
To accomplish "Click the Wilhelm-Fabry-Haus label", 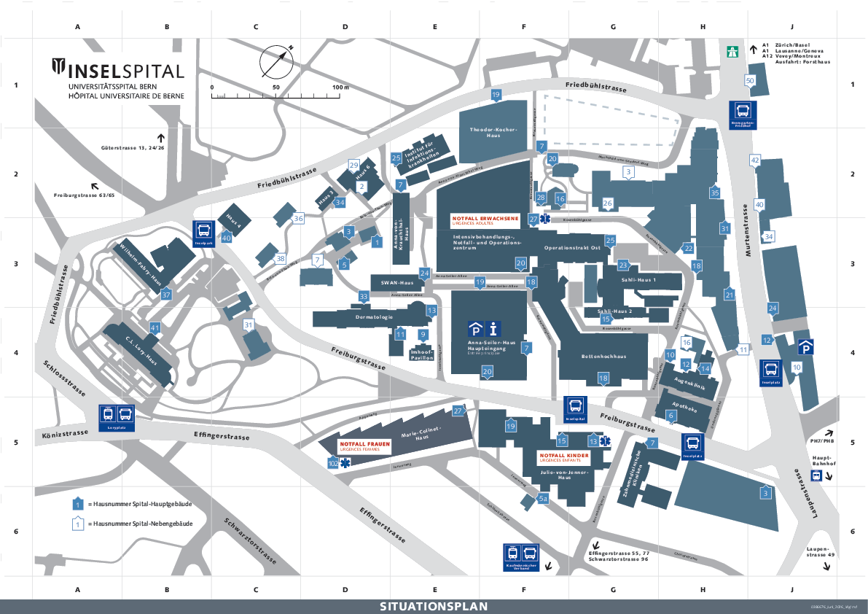I will 139,265.
